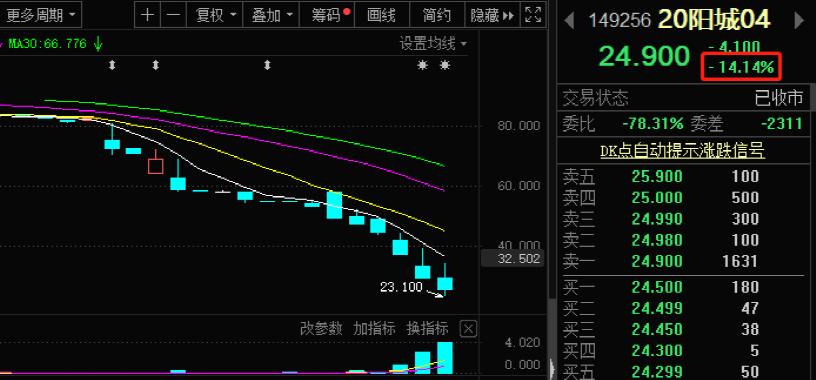
Task: Zoom in chart with plus button
Action: tap(148, 15)
